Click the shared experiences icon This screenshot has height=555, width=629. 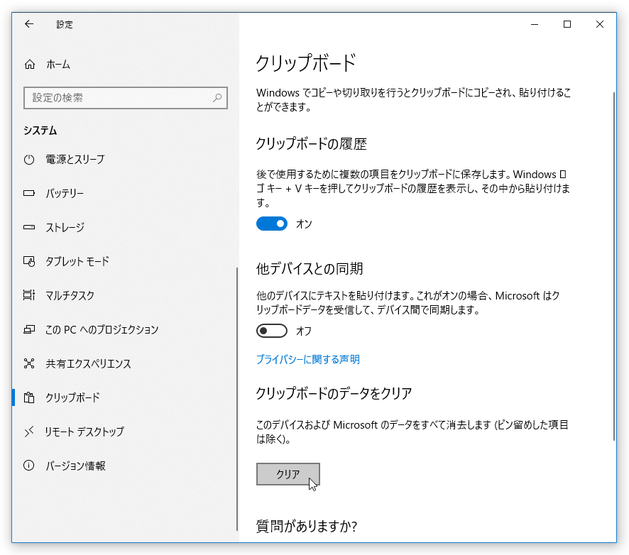[x=29, y=364]
